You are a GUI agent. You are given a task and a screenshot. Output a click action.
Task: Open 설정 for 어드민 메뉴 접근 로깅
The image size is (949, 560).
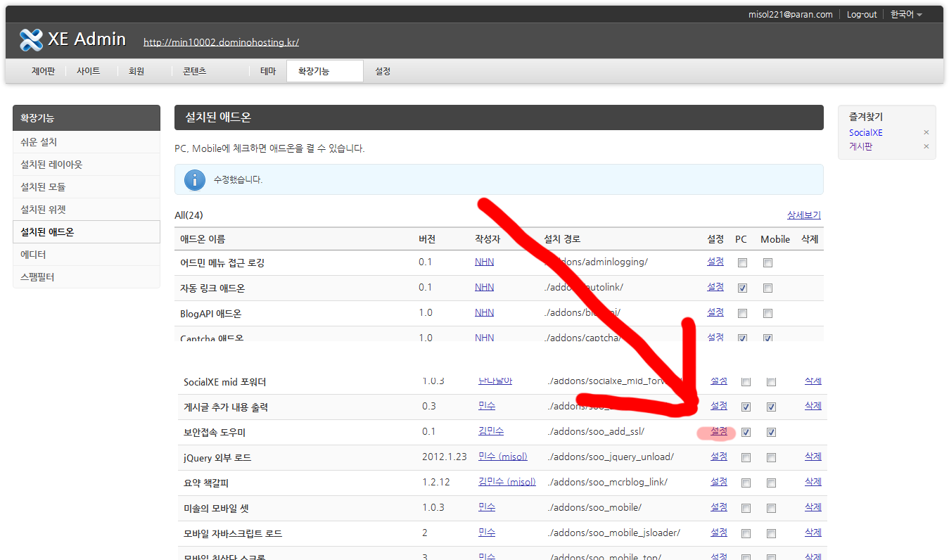(x=715, y=262)
